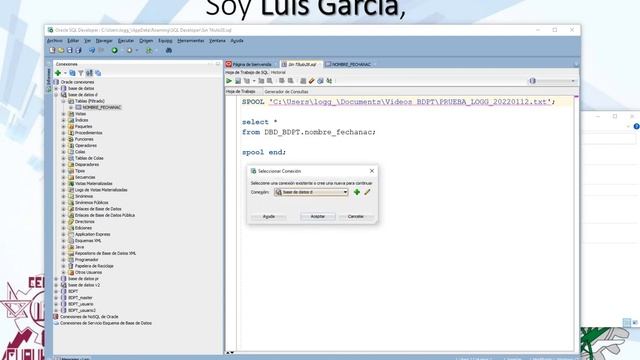Screen dimensions: 640x360
Task: Click the filter funnel icon in Conexiones panel
Action: tap(81, 73)
